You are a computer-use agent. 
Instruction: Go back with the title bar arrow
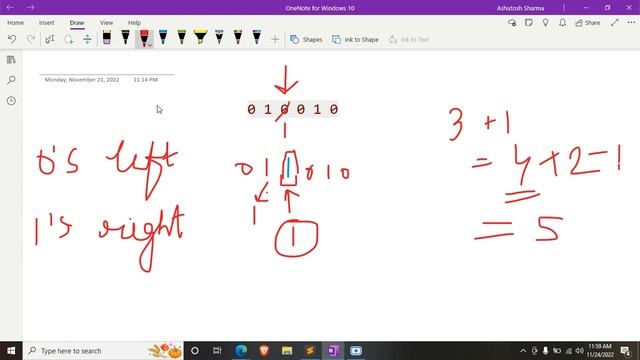(10, 7)
